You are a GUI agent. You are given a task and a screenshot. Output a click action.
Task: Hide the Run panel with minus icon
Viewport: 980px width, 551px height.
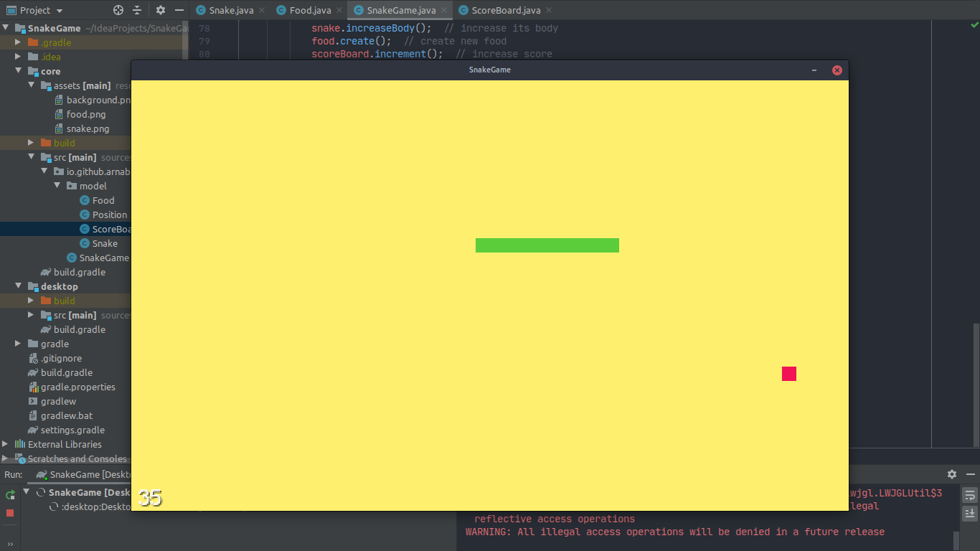click(x=971, y=474)
